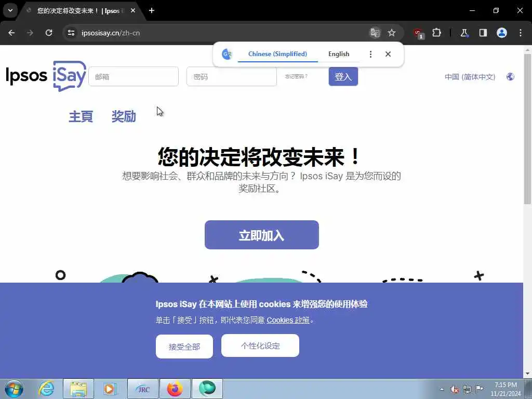Viewport: 532px width, 399px height.
Task: Open a new browser tab
Action: tap(152, 10)
